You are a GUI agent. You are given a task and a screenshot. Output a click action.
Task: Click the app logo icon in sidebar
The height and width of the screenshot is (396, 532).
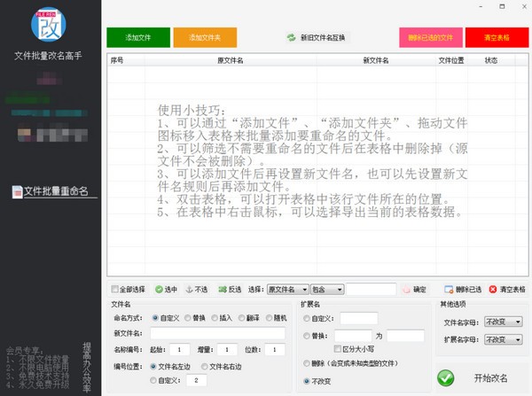click(50, 25)
